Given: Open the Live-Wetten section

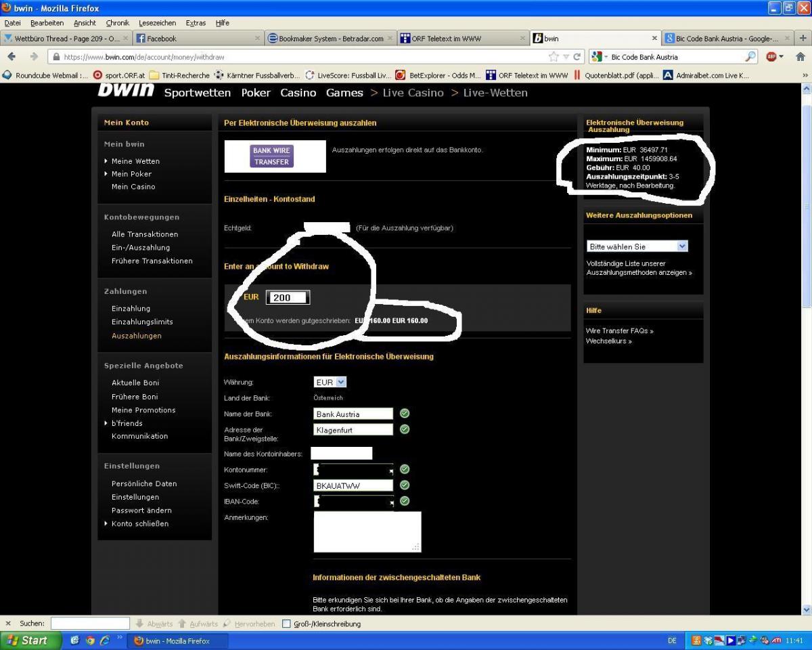Looking at the screenshot, I should 495,93.
